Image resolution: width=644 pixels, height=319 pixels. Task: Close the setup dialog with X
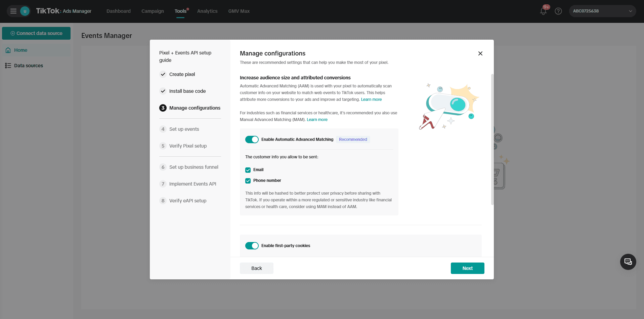[480, 53]
